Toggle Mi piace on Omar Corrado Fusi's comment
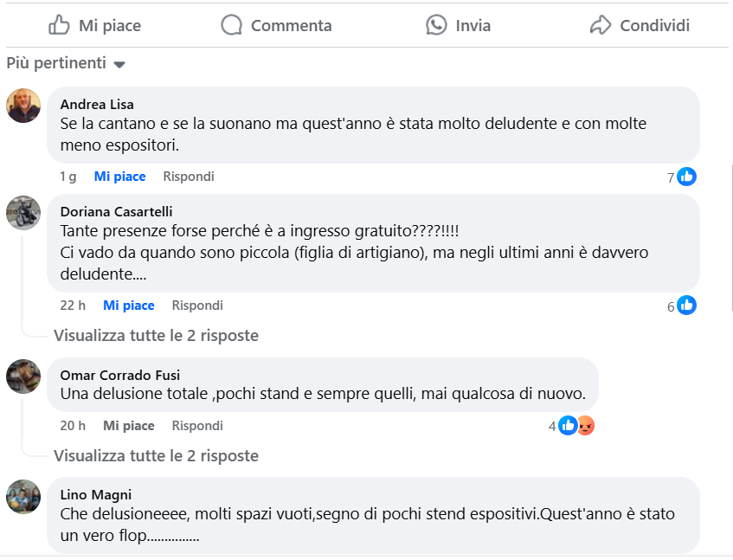This screenshot has height=560, width=733. (x=128, y=426)
